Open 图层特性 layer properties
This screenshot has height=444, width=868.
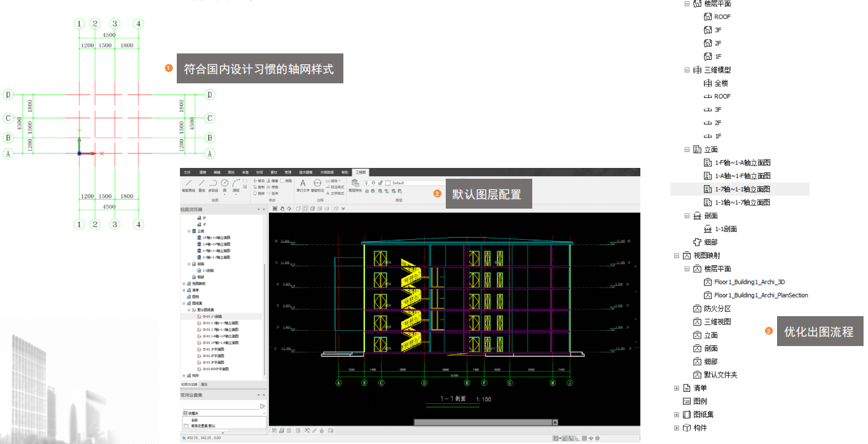[355, 184]
